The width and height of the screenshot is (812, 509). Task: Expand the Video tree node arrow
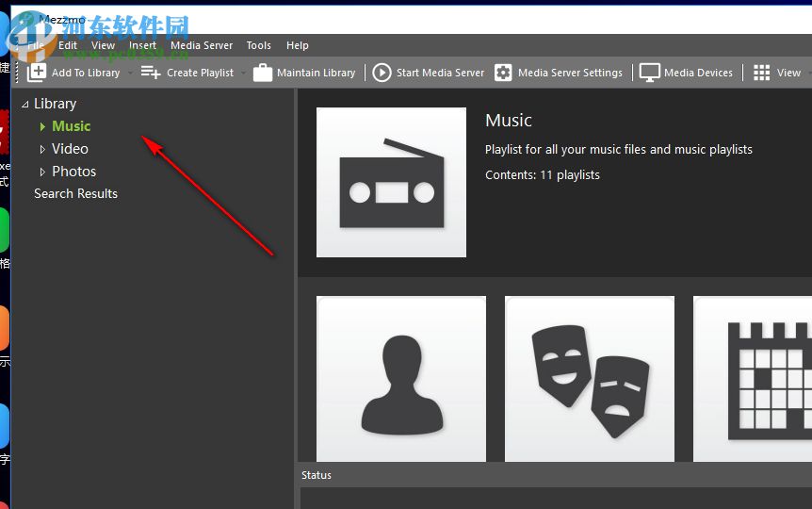pyautogui.click(x=42, y=149)
